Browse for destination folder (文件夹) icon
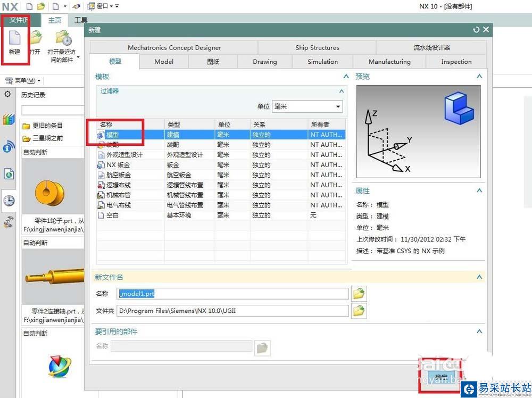532x398 pixels. point(359,311)
